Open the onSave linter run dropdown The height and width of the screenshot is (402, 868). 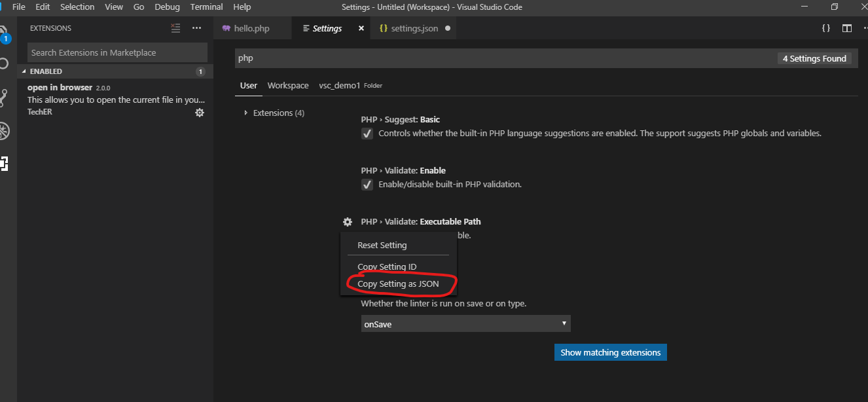coord(466,323)
